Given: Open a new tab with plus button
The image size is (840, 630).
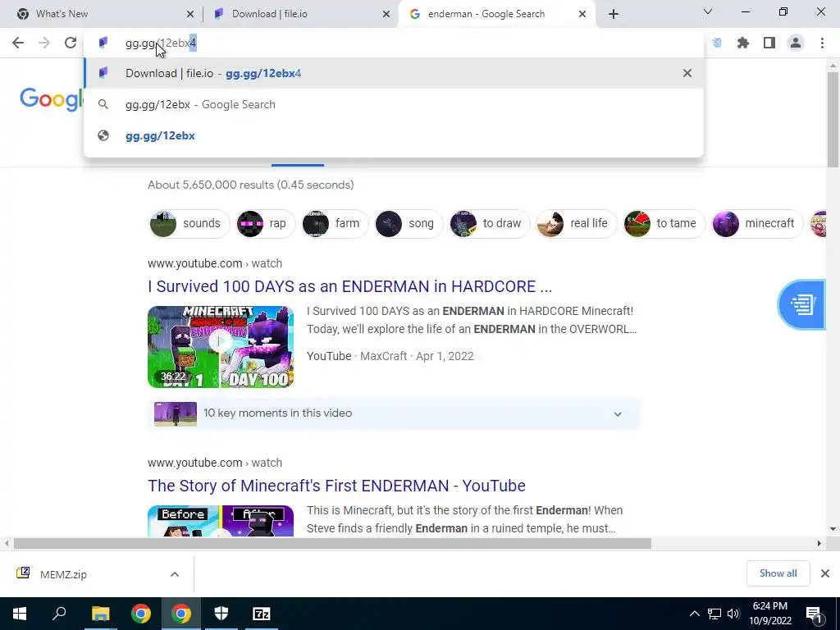Looking at the screenshot, I should click(614, 14).
